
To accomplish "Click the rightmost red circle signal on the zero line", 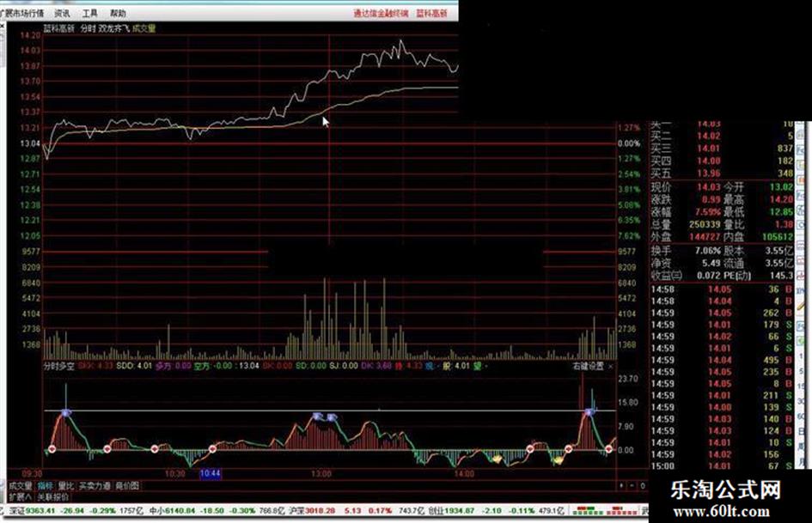I will (608, 449).
